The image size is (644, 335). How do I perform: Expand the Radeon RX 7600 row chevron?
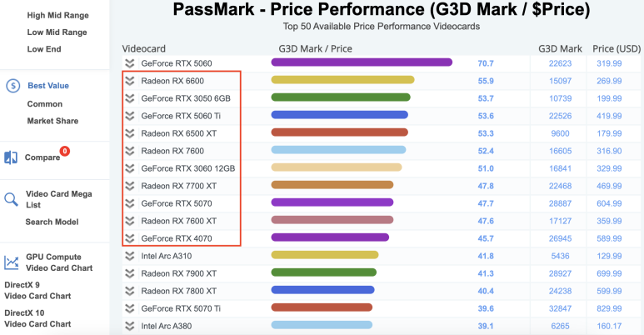(x=130, y=151)
